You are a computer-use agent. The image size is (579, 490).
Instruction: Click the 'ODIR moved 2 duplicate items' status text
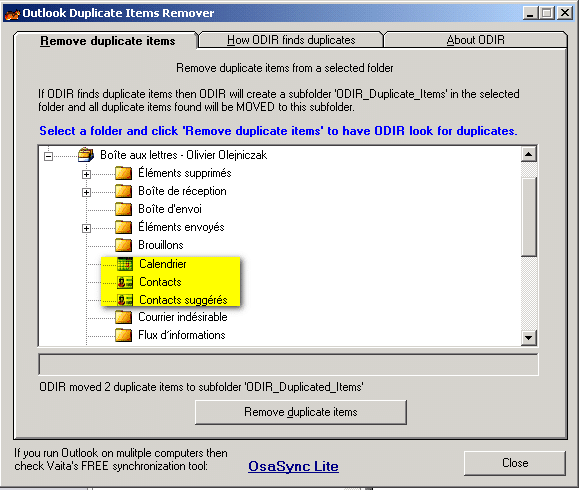point(201,387)
